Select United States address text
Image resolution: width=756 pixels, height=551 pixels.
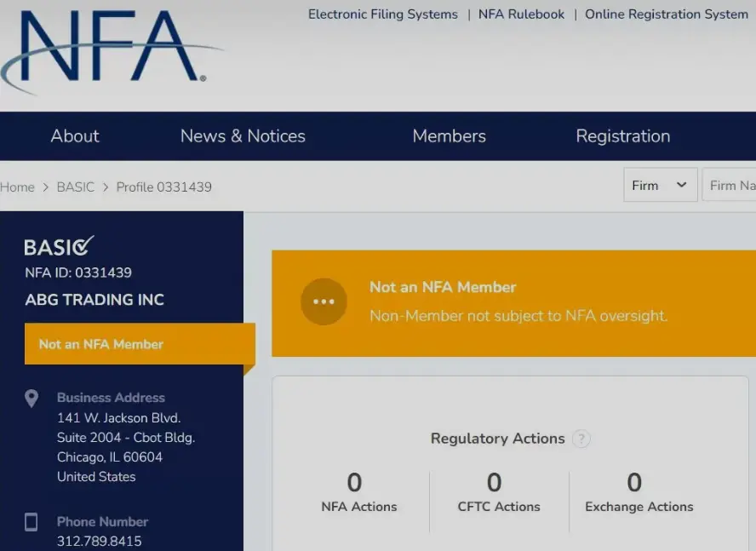[96, 477]
